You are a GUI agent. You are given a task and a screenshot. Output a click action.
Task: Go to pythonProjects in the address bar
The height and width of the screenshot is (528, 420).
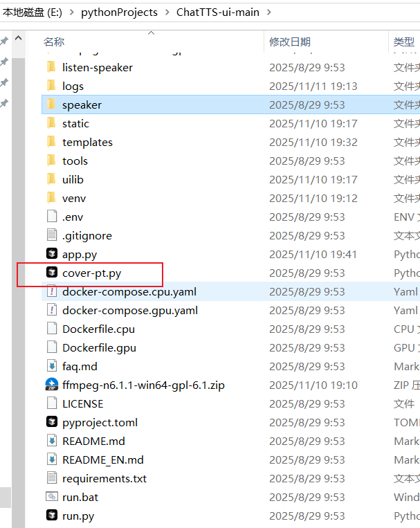(x=119, y=12)
